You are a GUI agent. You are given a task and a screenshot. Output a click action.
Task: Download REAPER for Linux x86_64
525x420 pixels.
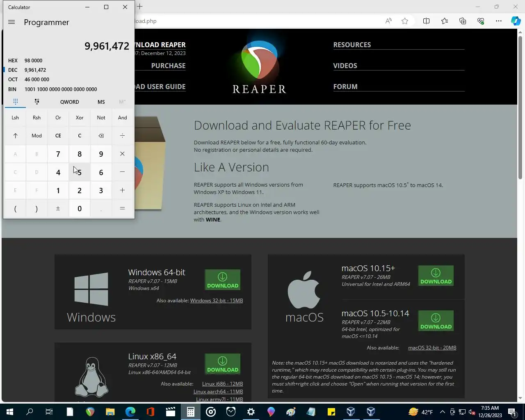[x=222, y=364]
